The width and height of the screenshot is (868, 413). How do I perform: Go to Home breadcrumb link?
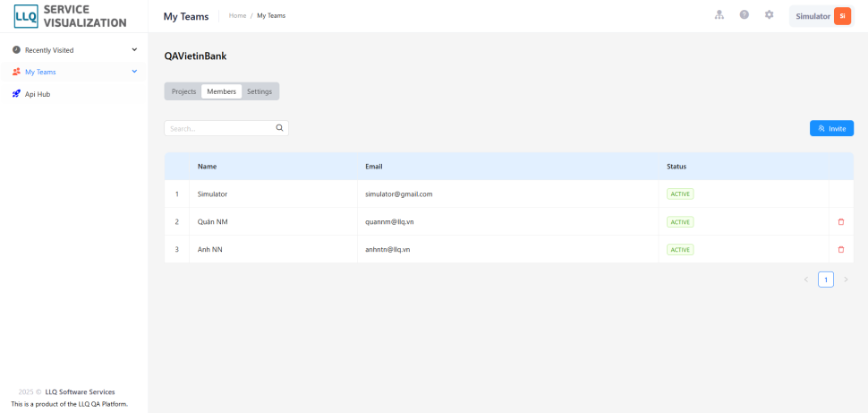point(237,15)
